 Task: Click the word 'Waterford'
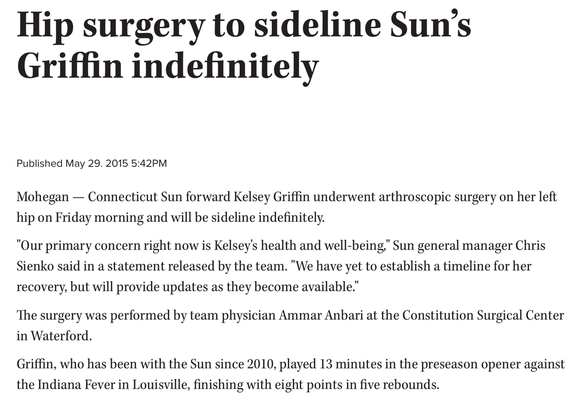[60, 336]
